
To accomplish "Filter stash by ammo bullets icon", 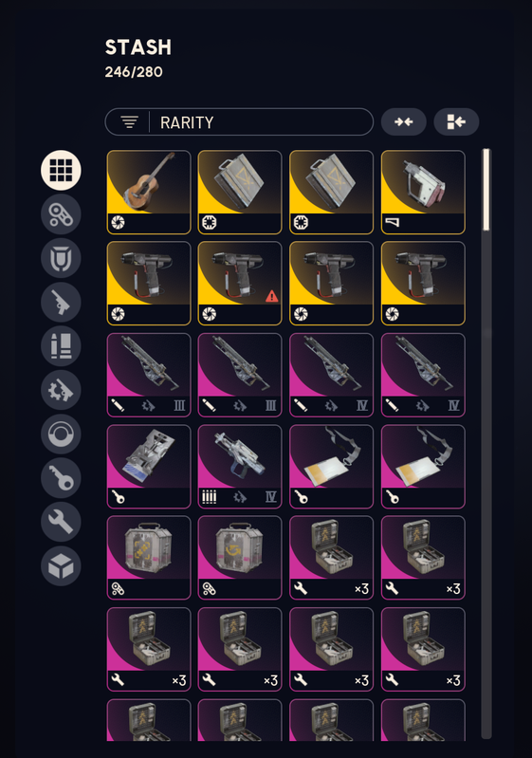I will 61,346.
